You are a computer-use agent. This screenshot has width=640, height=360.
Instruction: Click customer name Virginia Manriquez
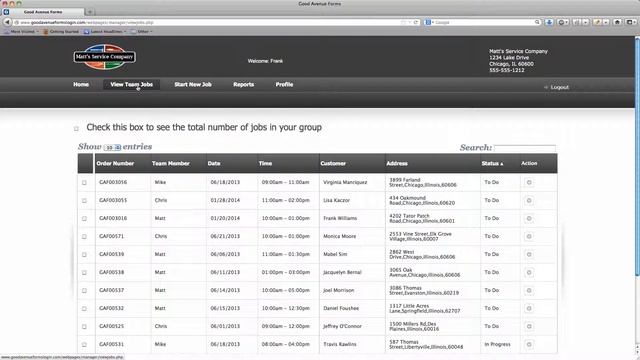345,182
